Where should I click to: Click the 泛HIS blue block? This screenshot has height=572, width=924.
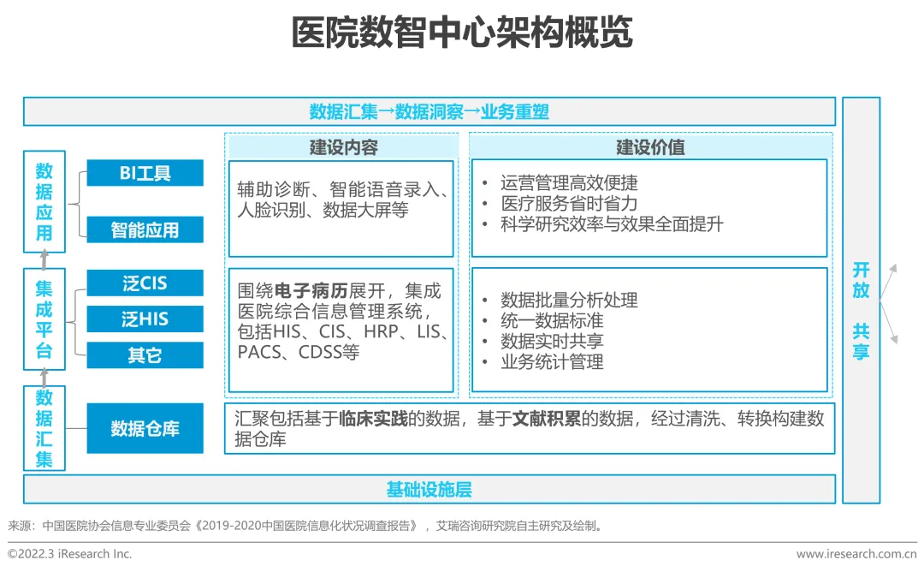(x=145, y=319)
